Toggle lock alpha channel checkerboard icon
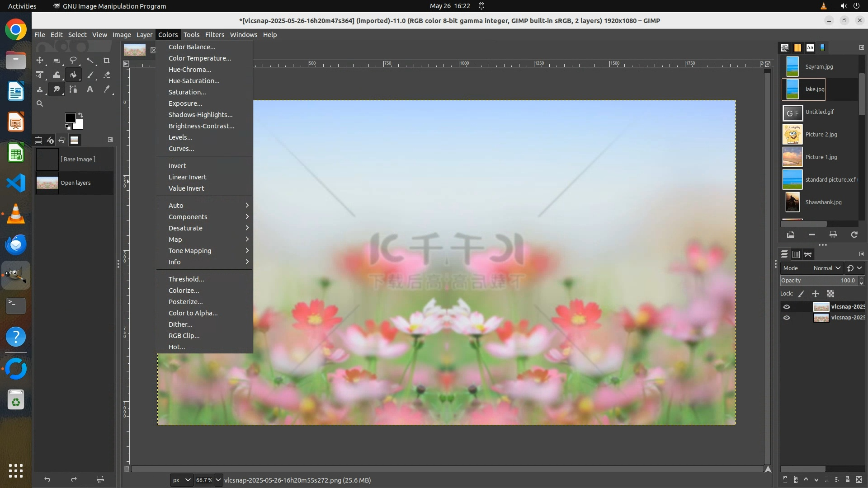868x488 pixels. [830, 294]
